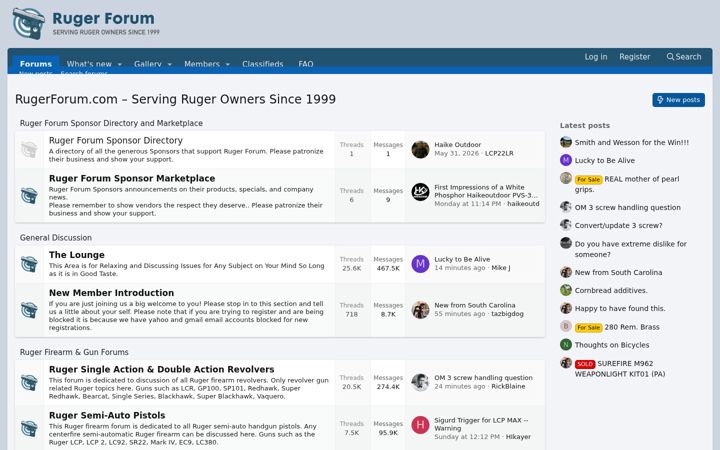Click The Lounge forum icon
Image resolution: width=720 pixels, height=450 pixels.
click(x=29, y=264)
